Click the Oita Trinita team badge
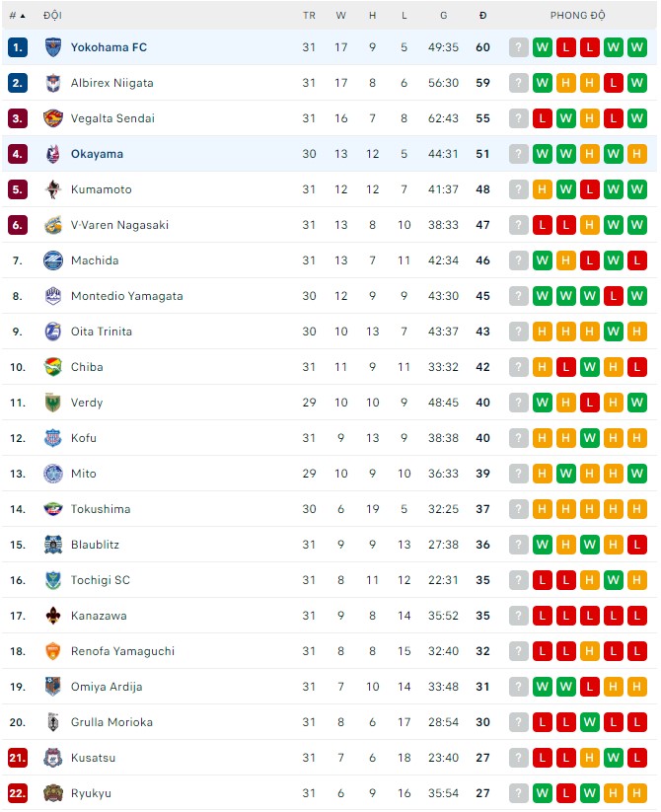661x812 pixels. 53,332
